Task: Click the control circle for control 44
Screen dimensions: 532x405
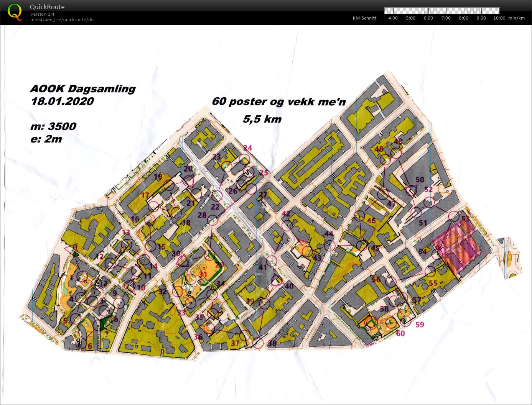Action: pos(329,245)
